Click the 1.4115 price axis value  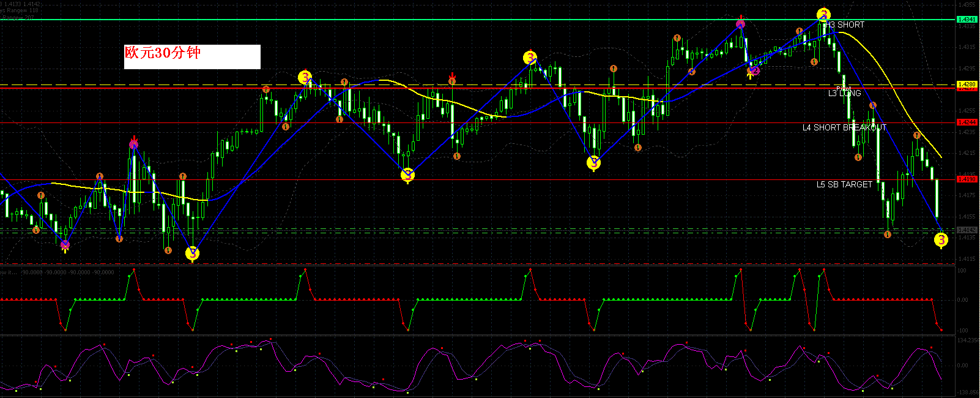pyautogui.click(x=967, y=259)
